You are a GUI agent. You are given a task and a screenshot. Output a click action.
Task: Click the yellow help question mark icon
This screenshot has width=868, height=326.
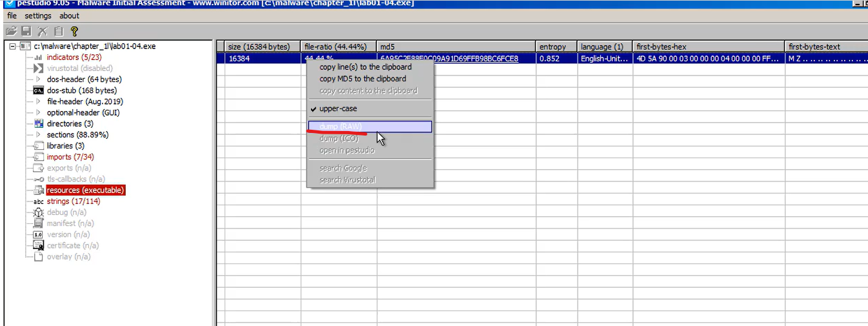74,31
